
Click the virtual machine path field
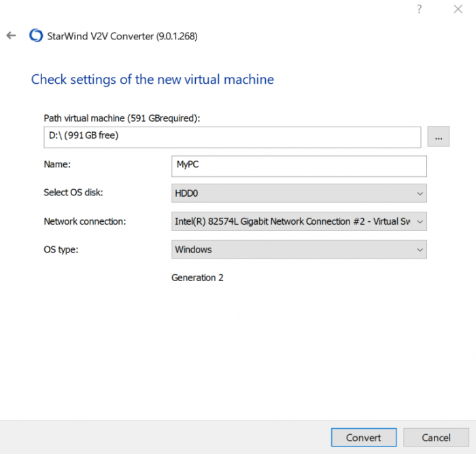[233, 137]
